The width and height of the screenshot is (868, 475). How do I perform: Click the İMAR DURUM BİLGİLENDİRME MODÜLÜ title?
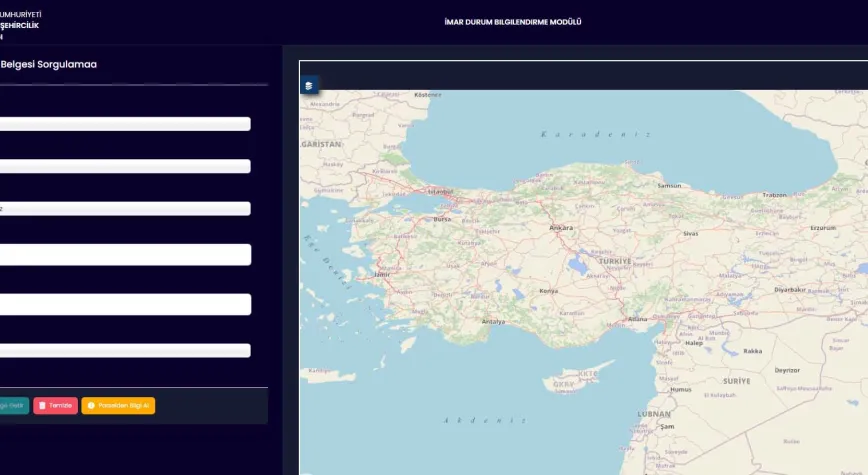tap(513, 22)
